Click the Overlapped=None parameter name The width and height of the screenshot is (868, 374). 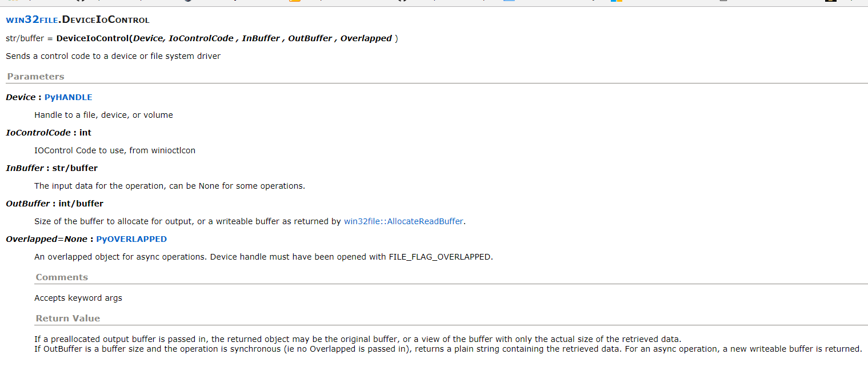[x=46, y=239]
